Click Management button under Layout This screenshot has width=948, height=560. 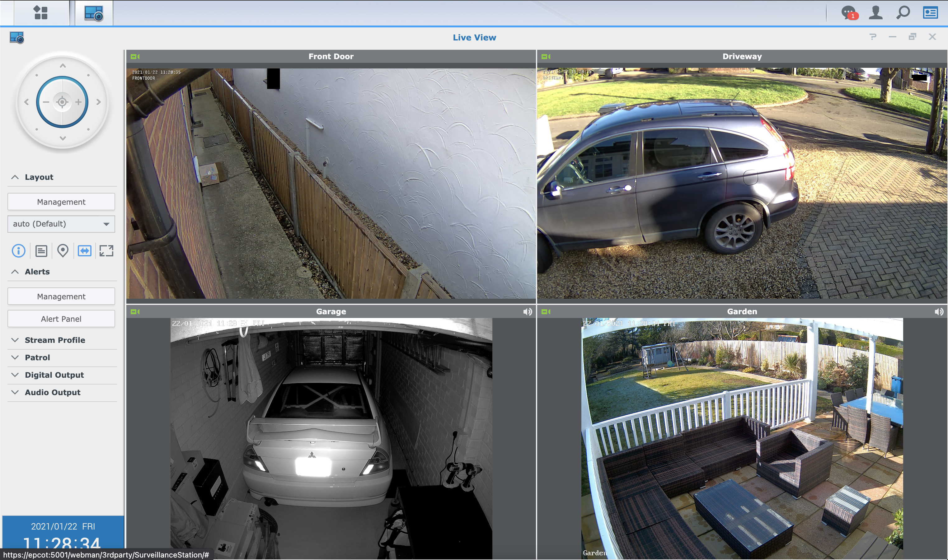[61, 202]
